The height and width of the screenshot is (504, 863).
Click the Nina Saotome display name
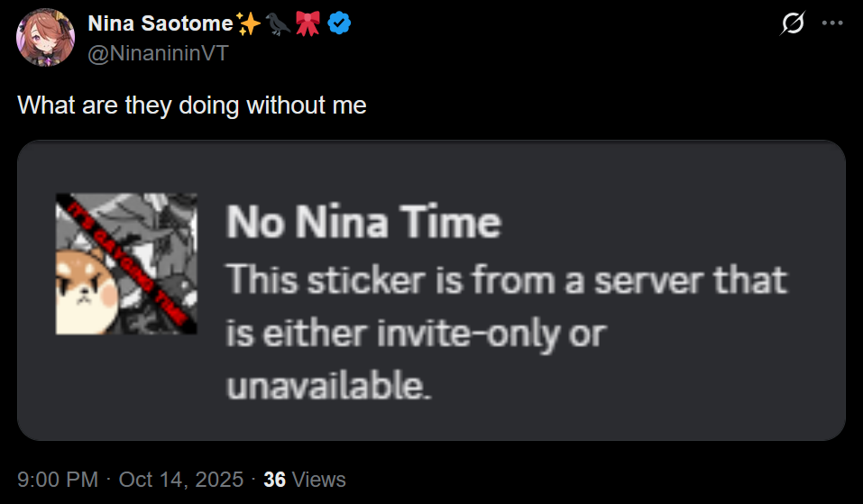click(161, 25)
